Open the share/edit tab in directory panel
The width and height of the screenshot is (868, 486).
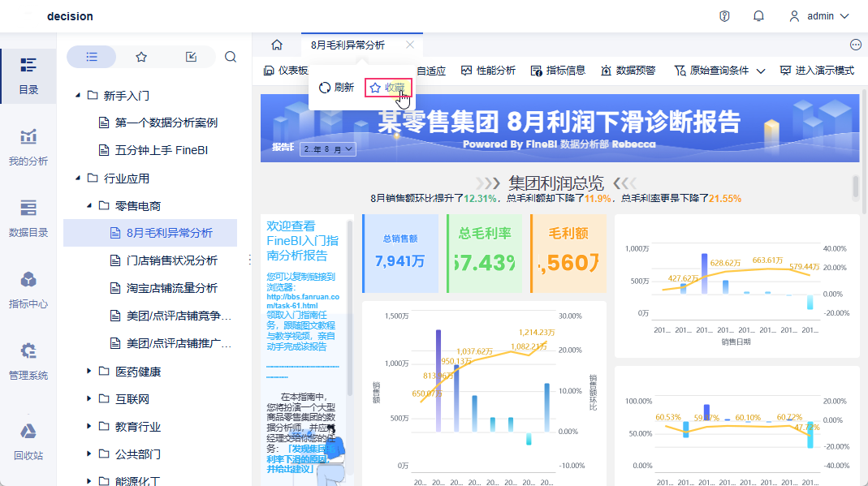(191, 57)
